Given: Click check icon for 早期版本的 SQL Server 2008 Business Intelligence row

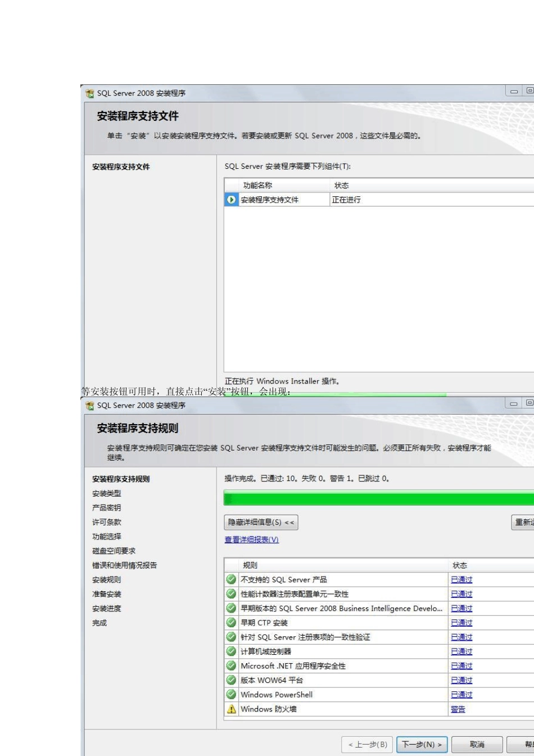Looking at the screenshot, I should tap(231, 608).
